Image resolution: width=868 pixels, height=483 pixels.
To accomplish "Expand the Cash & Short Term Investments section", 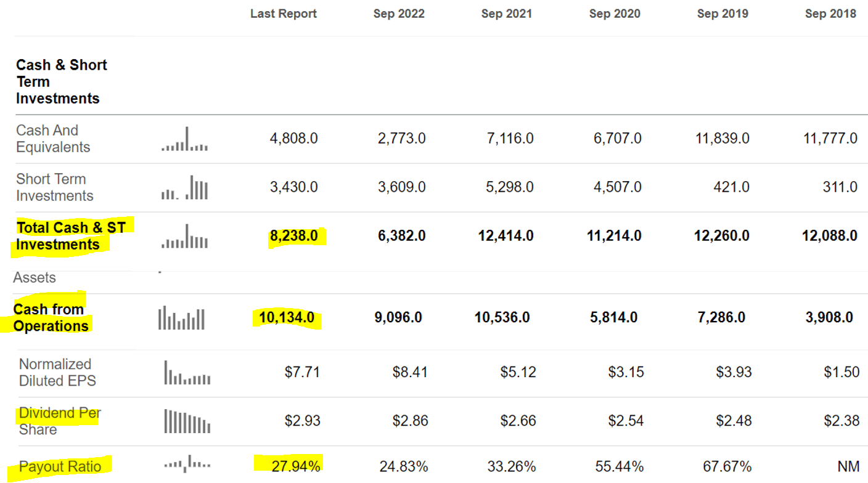I will tap(62, 81).
